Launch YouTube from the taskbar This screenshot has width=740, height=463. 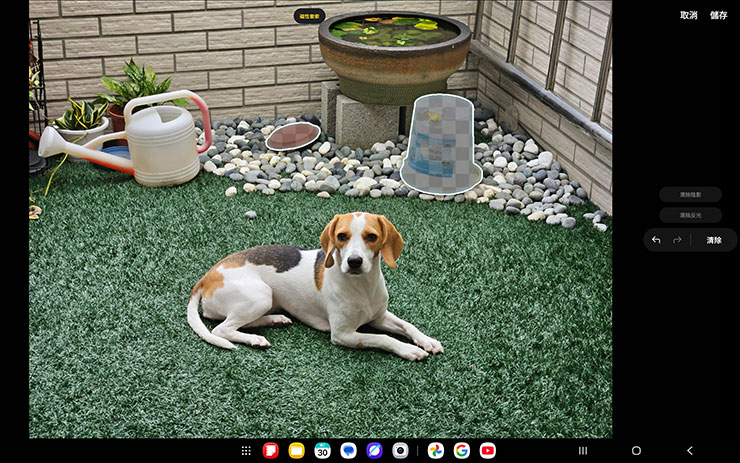coord(487,451)
